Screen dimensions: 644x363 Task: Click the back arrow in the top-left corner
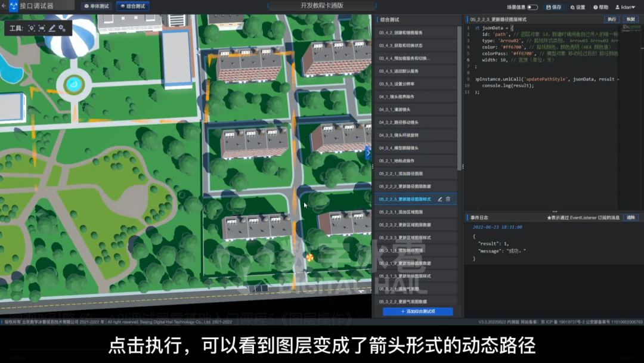tap(4, 6)
